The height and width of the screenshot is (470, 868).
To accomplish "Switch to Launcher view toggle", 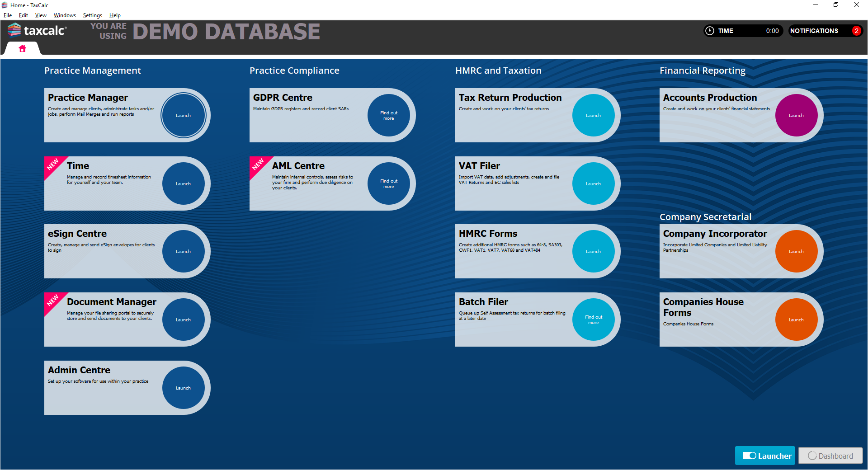I will click(x=765, y=456).
